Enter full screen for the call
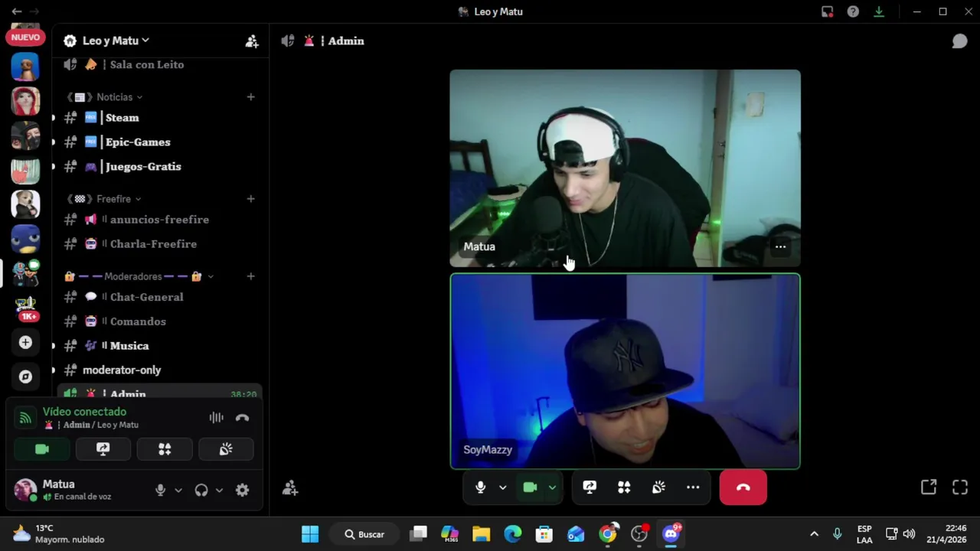 click(x=960, y=487)
